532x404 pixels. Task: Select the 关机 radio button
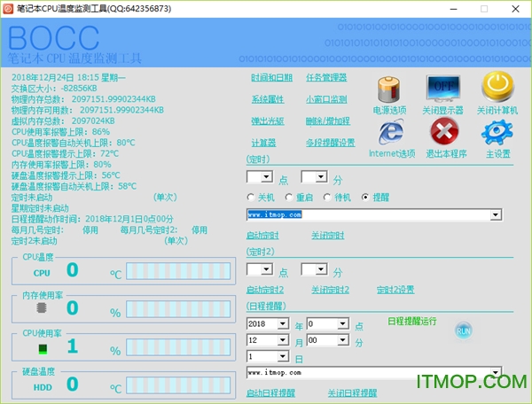pos(251,197)
